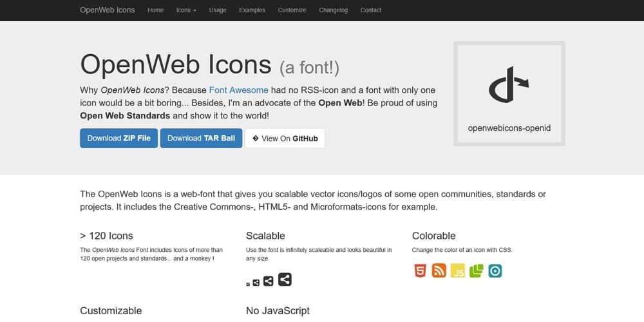
Task: Open the Contact nav item
Action: (x=371, y=10)
